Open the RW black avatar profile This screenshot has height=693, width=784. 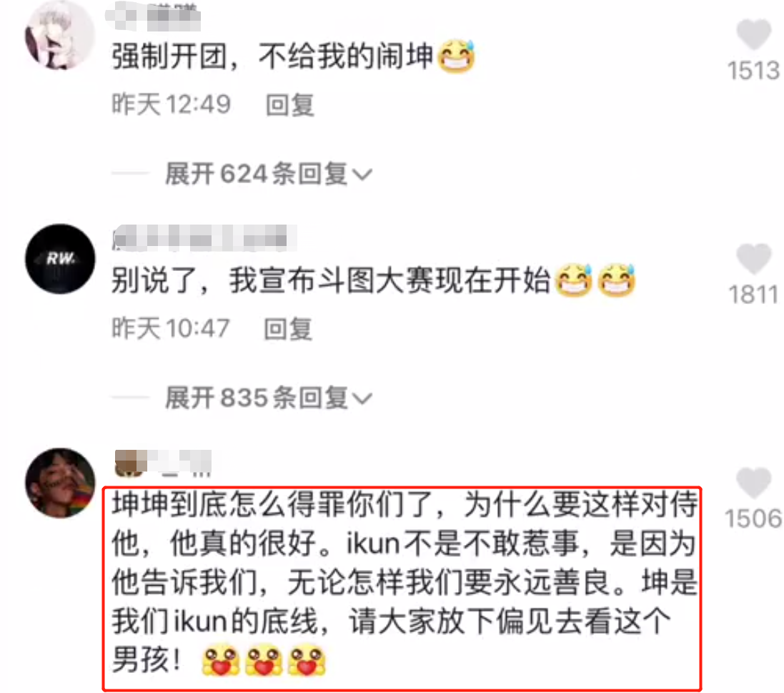pyautogui.click(x=60, y=259)
